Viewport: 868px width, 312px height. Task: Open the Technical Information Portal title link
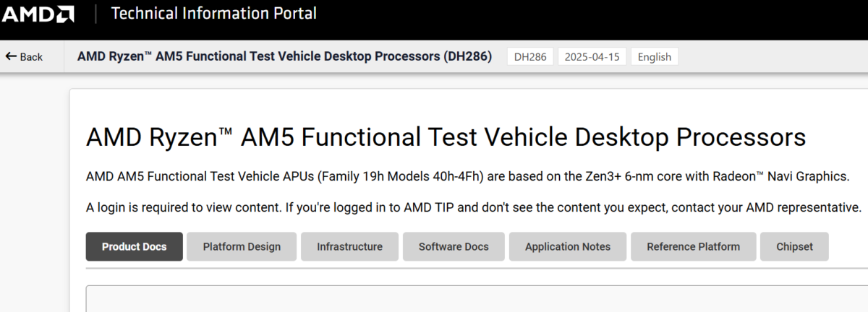213,14
